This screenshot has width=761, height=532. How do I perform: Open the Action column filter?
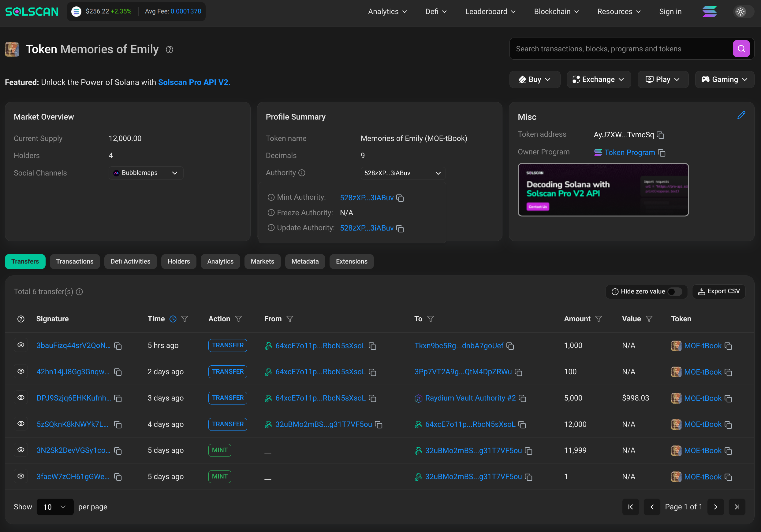point(238,319)
